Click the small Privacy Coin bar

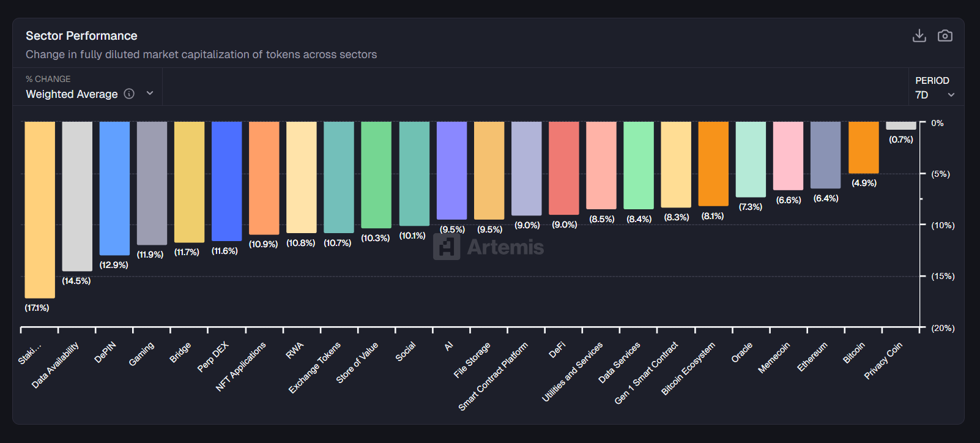900,125
